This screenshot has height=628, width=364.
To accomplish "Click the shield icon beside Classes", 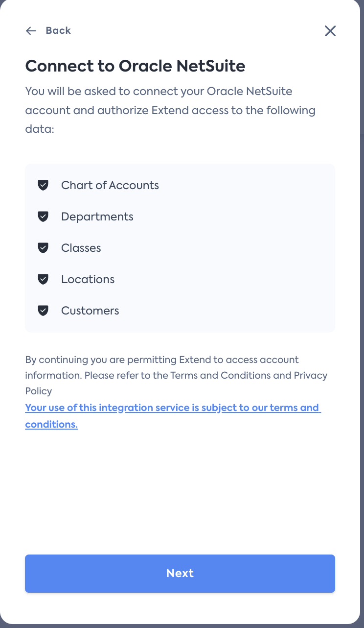I will tap(44, 248).
